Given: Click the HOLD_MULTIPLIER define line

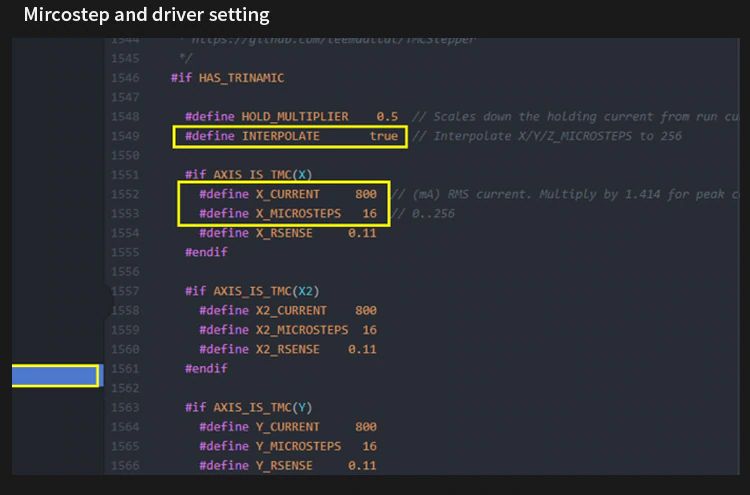Looking at the screenshot, I should (291, 117).
